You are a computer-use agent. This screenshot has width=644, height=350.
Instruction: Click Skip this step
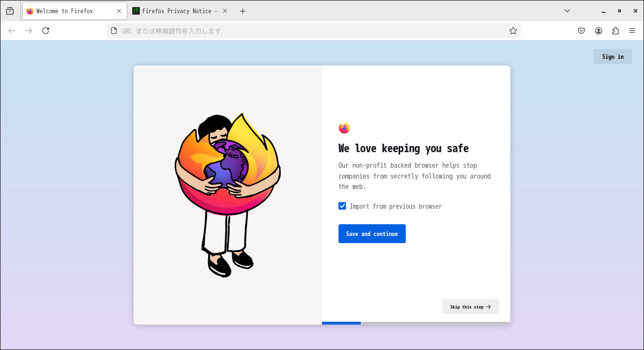pos(470,307)
